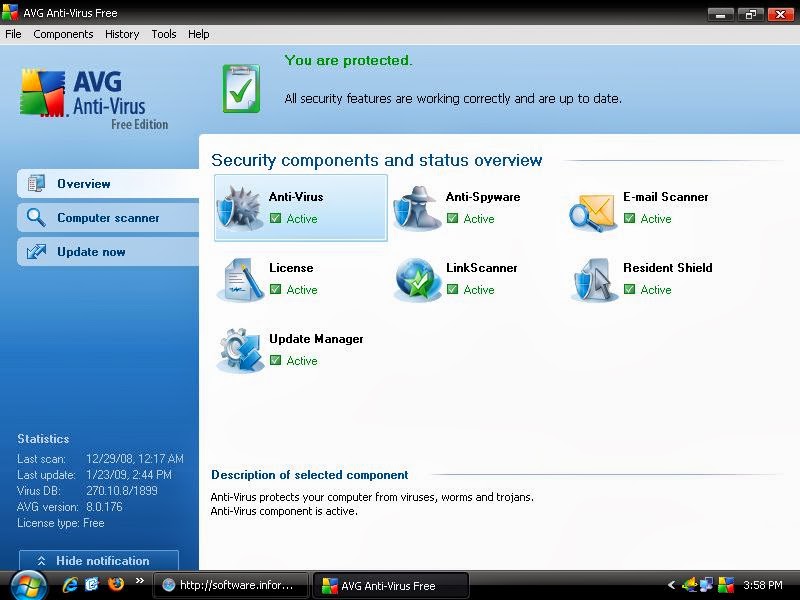Click the AVG version 8.0.176 value
The height and width of the screenshot is (600, 800).
(104, 507)
